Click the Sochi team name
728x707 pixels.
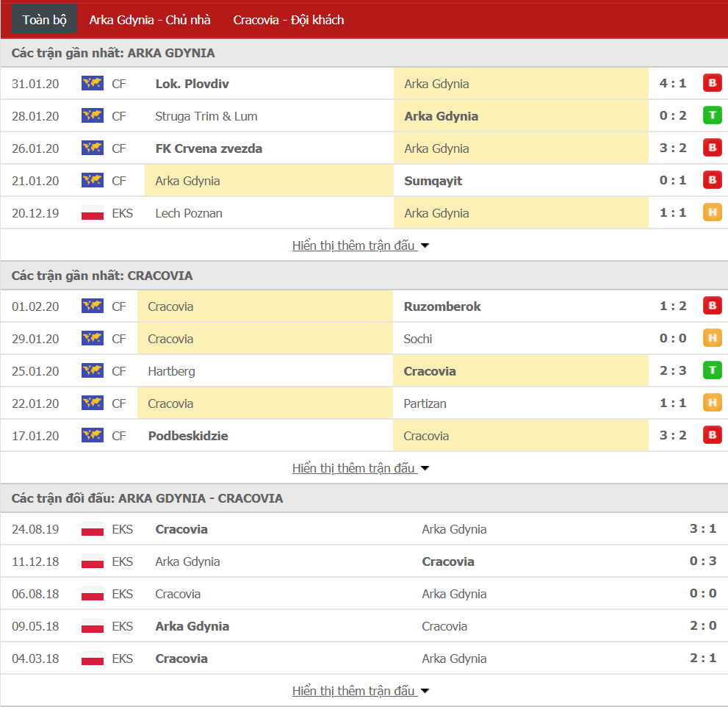click(418, 339)
